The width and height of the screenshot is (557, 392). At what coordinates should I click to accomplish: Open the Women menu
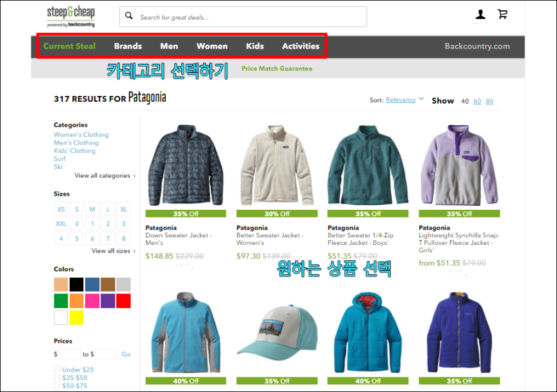(212, 46)
